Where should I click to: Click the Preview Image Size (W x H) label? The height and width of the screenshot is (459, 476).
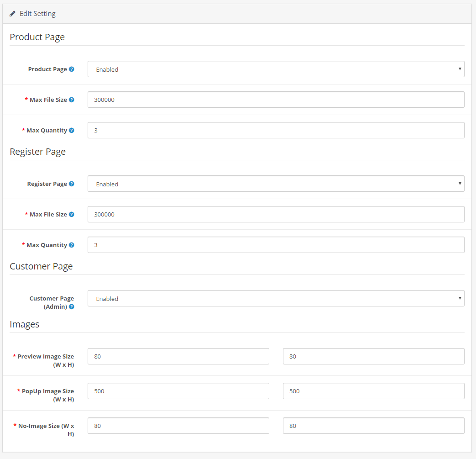43,361
